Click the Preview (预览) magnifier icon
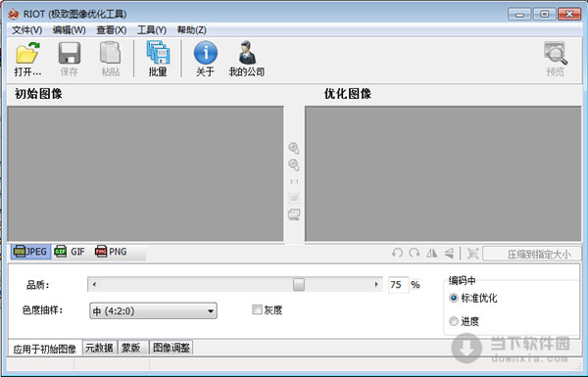The image size is (588, 377). tap(556, 53)
